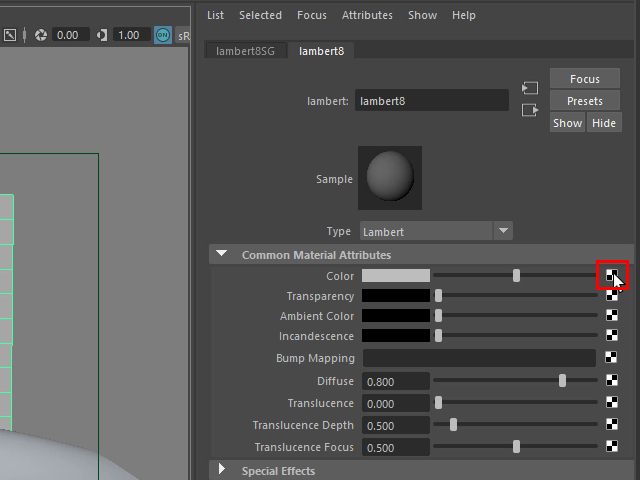Click the lambert name input field
This screenshot has height=480, width=640.
(x=431, y=101)
